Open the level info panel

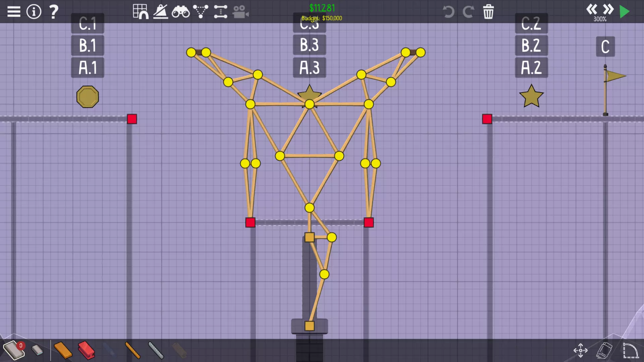coord(34,12)
